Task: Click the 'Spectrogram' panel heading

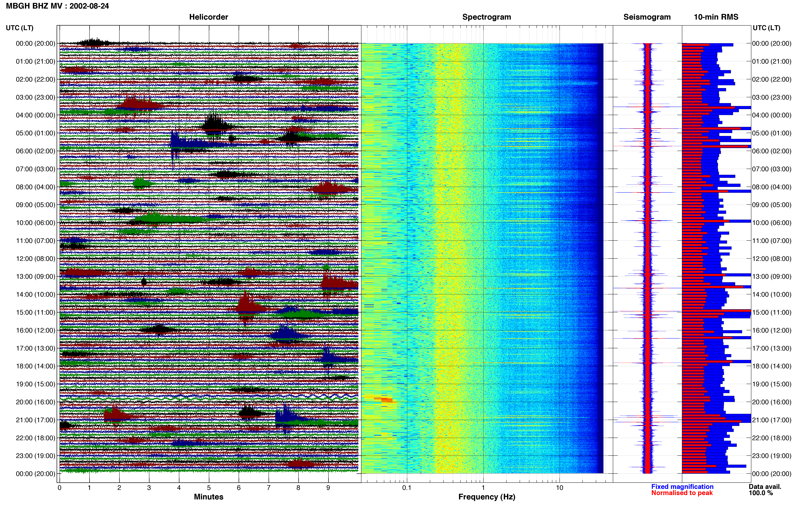Action: [487, 17]
